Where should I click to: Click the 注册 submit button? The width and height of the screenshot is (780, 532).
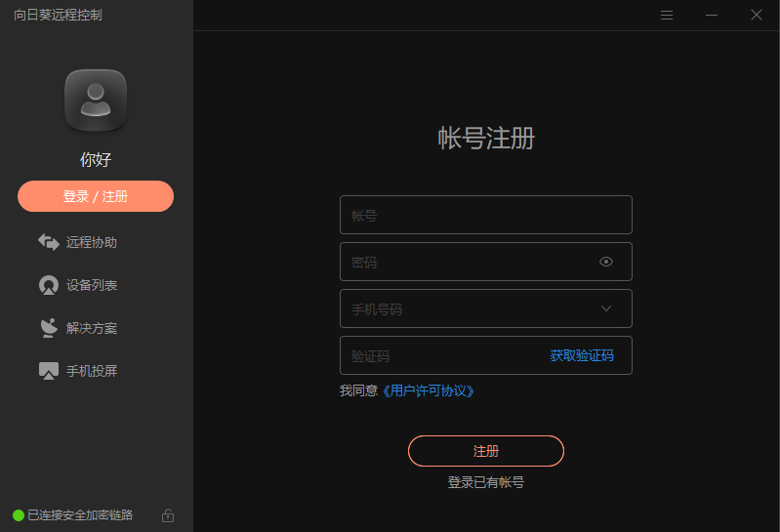(485, 451)
